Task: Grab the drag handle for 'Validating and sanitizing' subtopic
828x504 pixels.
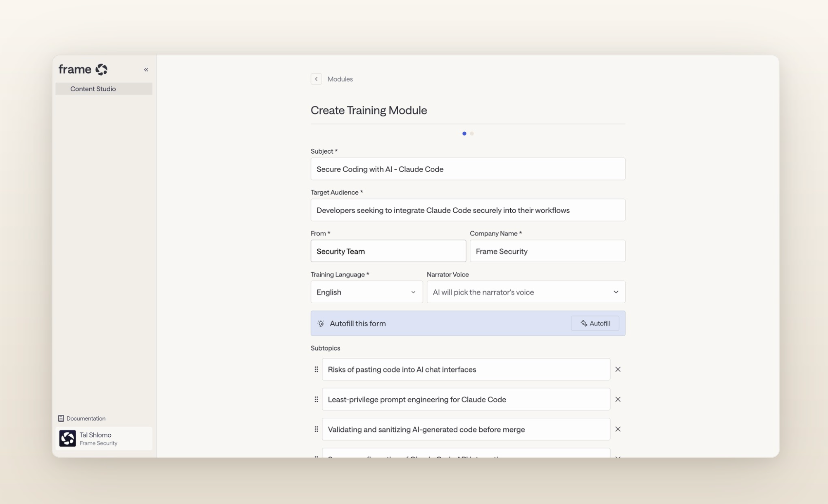Action: (x=316, y=429)
